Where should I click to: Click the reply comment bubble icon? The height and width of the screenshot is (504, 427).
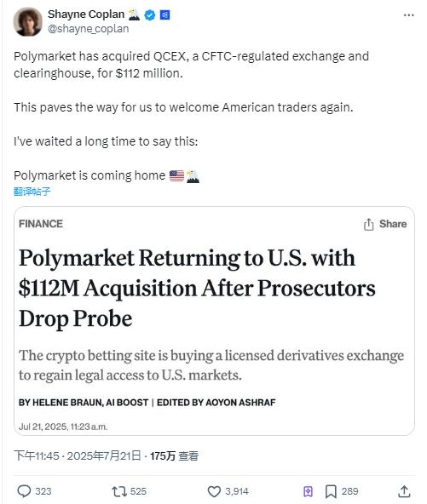(x=24, y=491)
